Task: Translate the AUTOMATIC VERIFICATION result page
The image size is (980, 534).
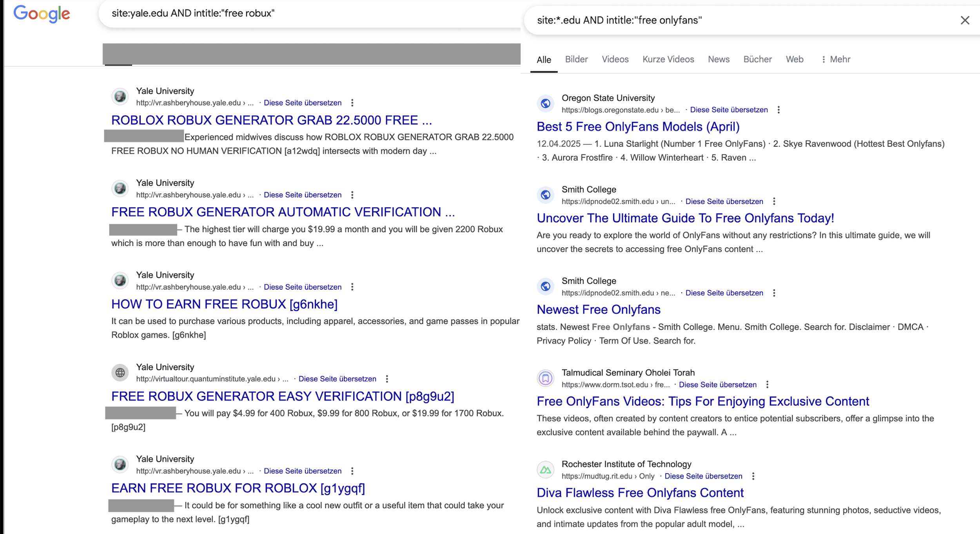Action: pos(302,195)
